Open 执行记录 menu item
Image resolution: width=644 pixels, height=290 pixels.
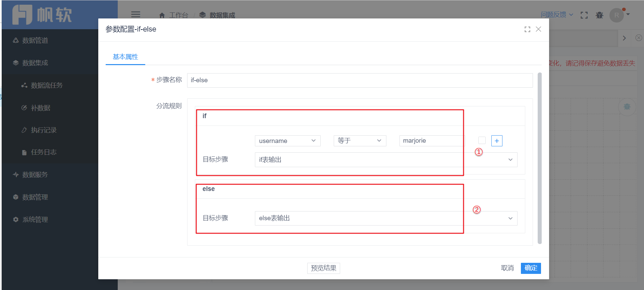[x=44, y=130]
